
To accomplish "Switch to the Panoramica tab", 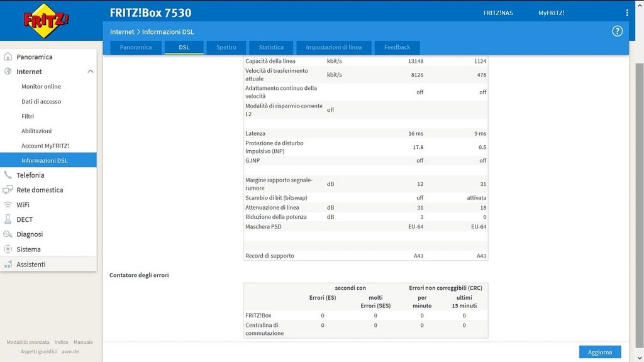I will click(136, 47).
